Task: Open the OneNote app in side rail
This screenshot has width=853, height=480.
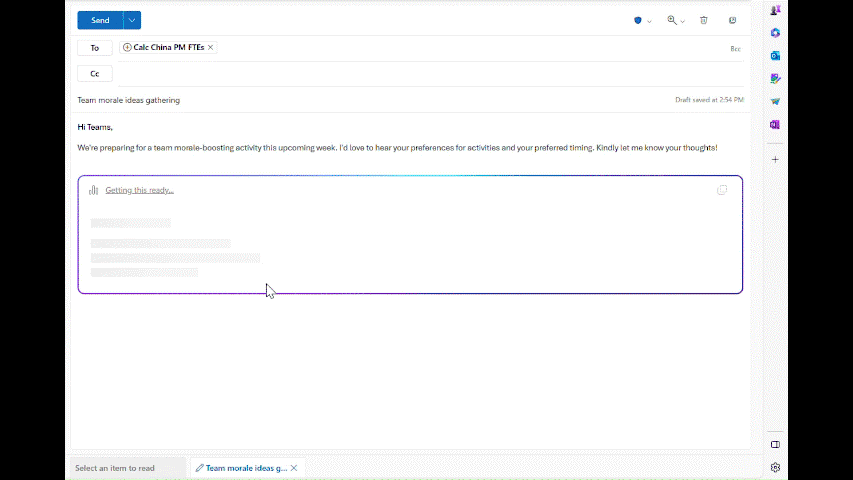Action: pos(775,125)
